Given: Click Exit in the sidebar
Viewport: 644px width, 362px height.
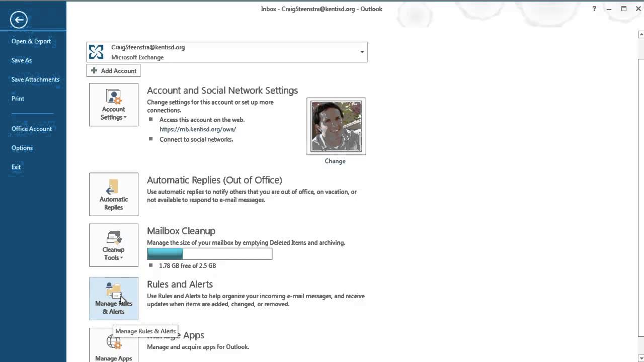Looking at the screenshot, I should tap(16, 167).
